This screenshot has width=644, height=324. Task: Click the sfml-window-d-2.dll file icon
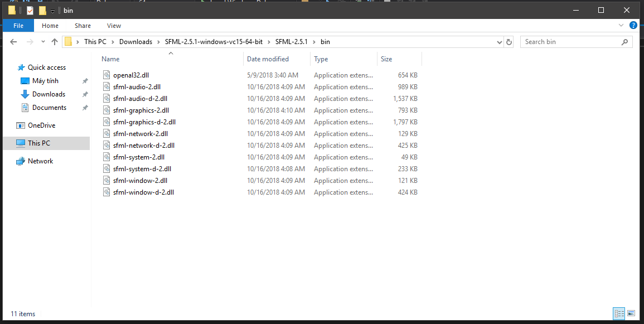tap(106, 192)
